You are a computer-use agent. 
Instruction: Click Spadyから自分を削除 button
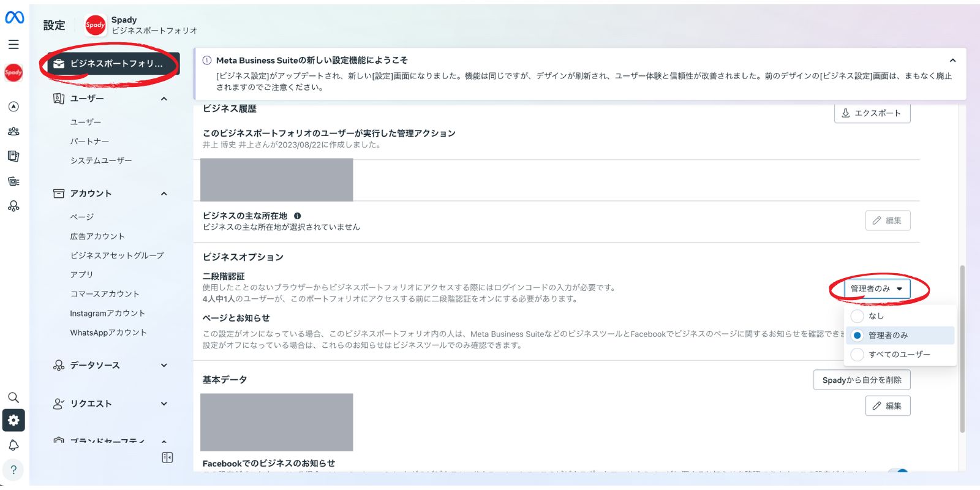point(862,380)
